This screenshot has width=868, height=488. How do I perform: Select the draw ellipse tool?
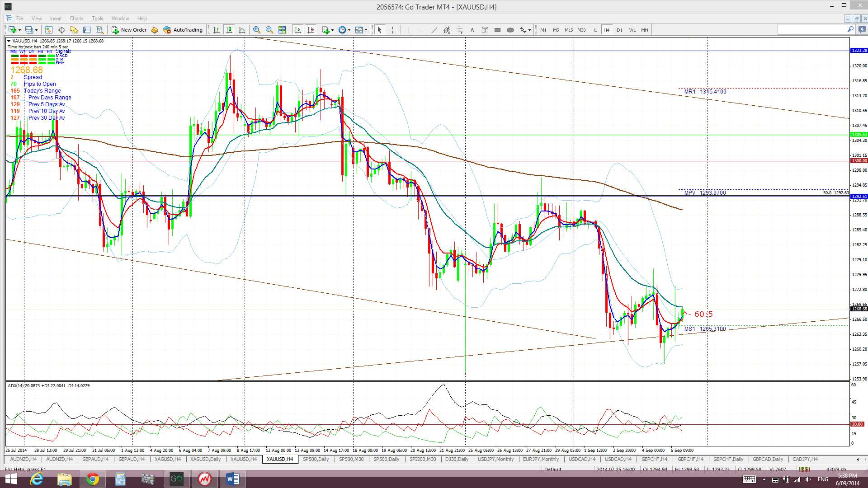510,30
